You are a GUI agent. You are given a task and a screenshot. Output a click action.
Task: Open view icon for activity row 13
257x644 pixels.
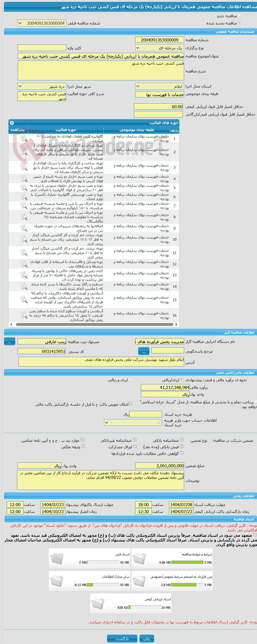[x=23, y=275]
